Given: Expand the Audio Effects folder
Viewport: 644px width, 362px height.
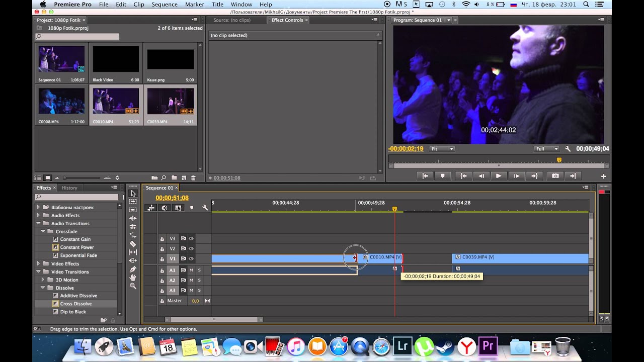Looking at the screenshot, I should 38,215.
